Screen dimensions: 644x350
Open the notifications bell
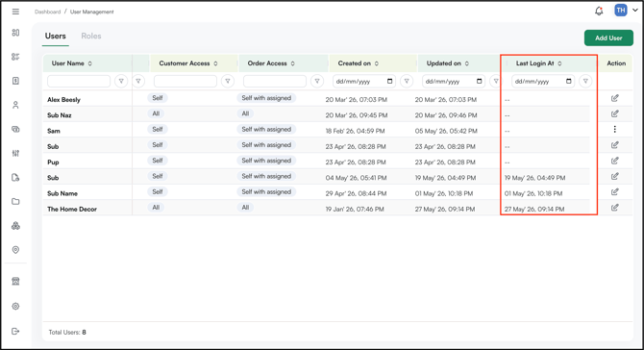[599, 12]
